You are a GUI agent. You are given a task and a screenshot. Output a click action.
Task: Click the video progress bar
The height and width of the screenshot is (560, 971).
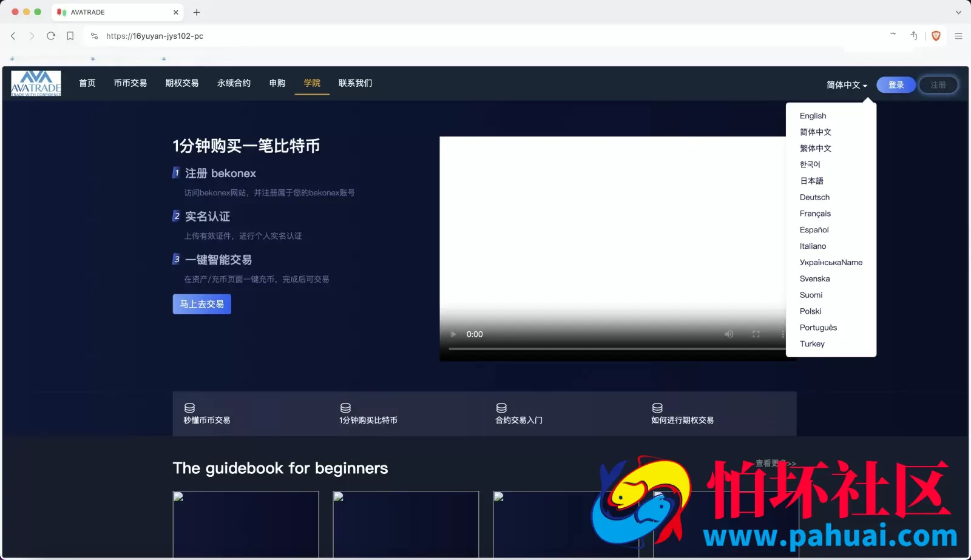tap(617, 349)
